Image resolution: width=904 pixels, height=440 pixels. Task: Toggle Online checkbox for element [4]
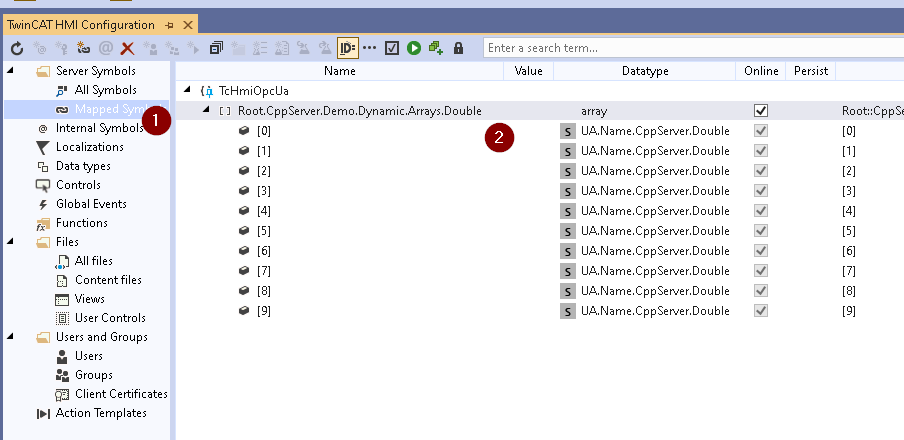pyautogui.click(x=761, y=211)
